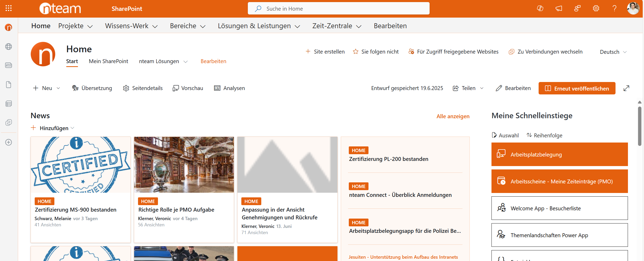Open Welcome App - Besucherliste tile
644x261 pixels.
click(560, 208)
